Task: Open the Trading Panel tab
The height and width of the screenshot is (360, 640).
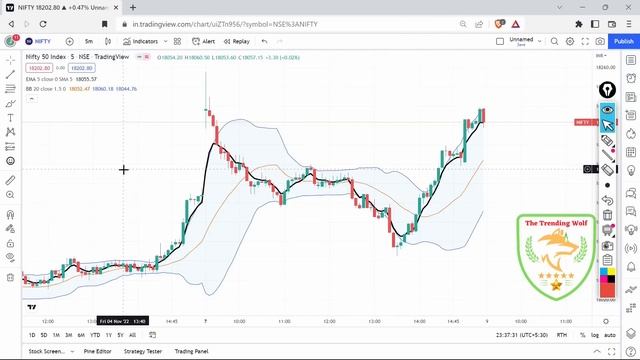Action: pos(191,351)
